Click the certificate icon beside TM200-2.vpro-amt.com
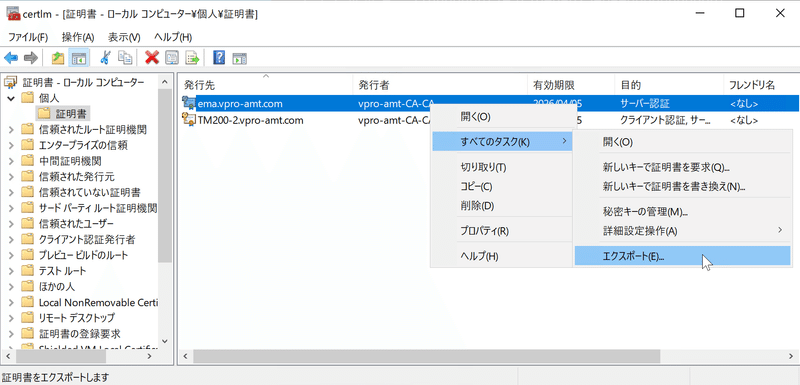 point(189,120)
